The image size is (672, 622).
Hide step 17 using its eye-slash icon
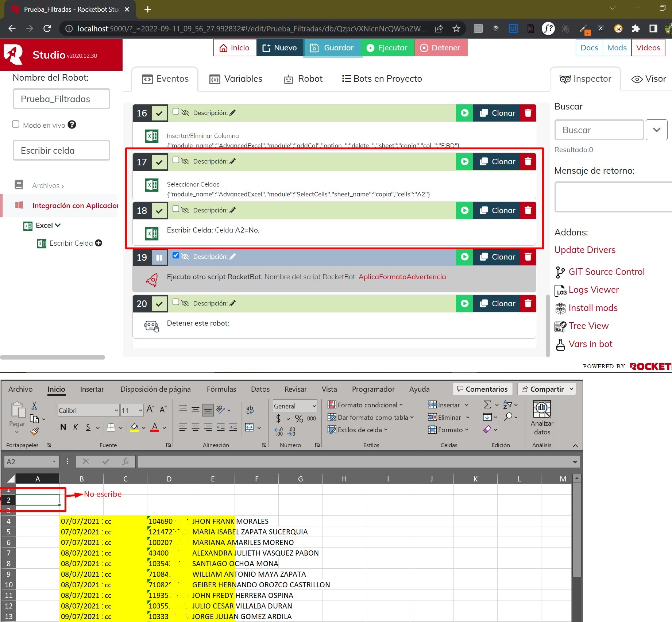(x=185, y=161)
